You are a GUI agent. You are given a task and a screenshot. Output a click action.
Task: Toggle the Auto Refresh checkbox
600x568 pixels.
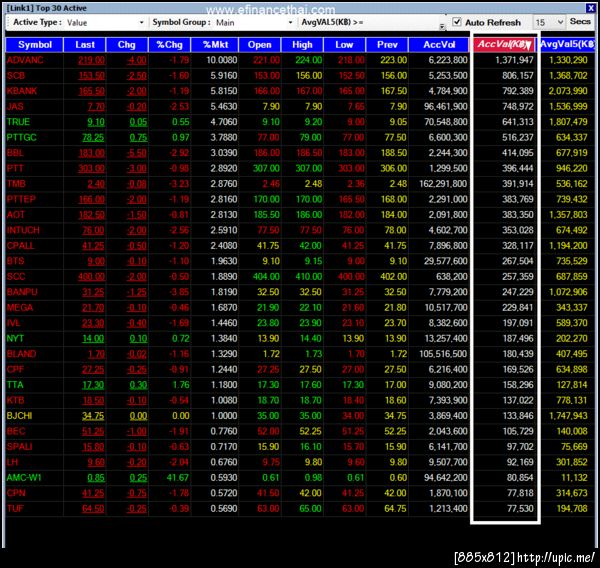click(457, 22)
